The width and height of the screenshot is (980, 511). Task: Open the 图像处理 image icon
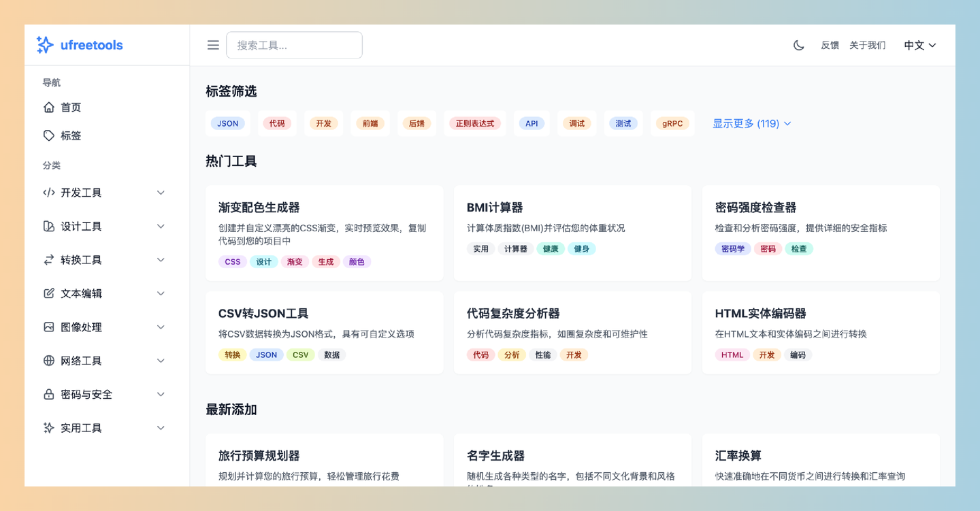pos(48,327)
